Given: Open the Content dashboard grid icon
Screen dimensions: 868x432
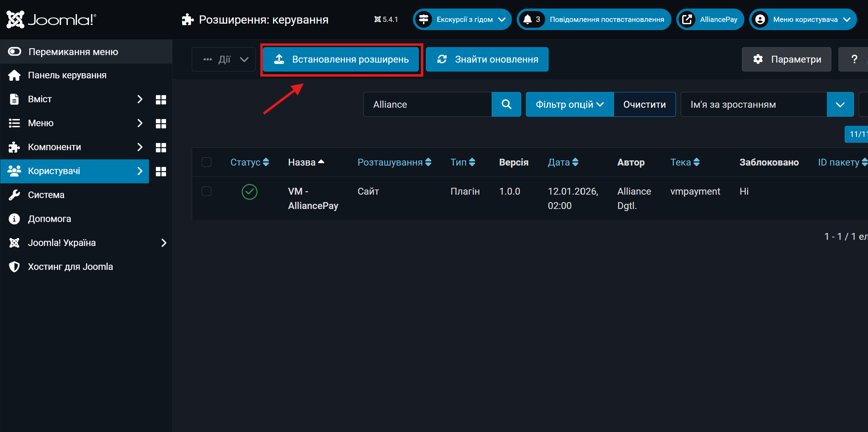Looking at the screenshot, I should tap(161, 100).
